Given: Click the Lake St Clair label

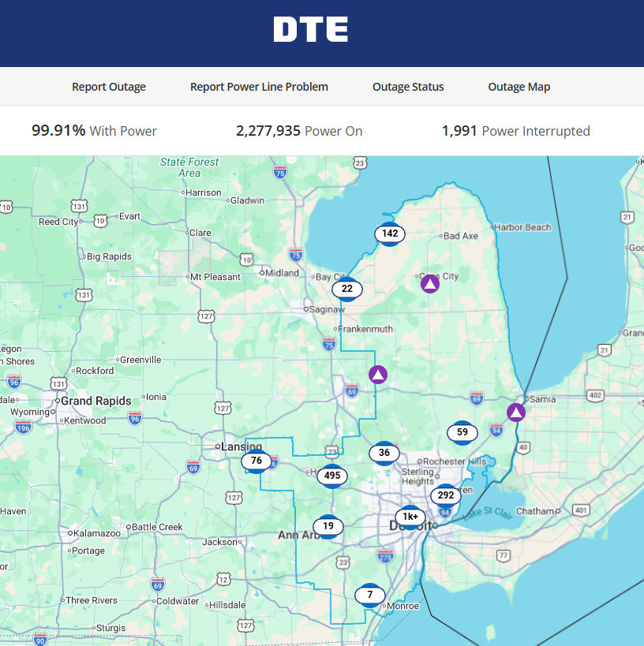Looking at the screenshot, I should click(x=488, y=513).
